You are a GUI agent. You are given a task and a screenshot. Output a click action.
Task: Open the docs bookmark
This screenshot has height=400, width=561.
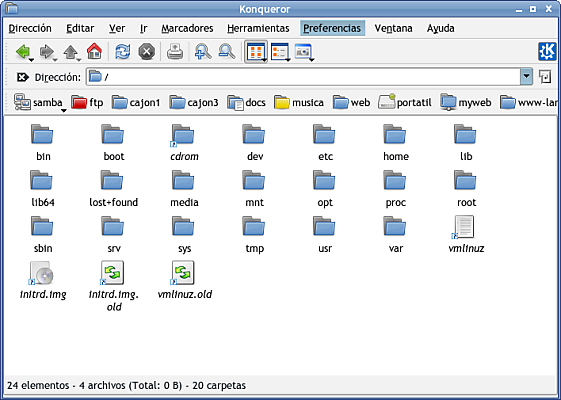tap(247, 103)
